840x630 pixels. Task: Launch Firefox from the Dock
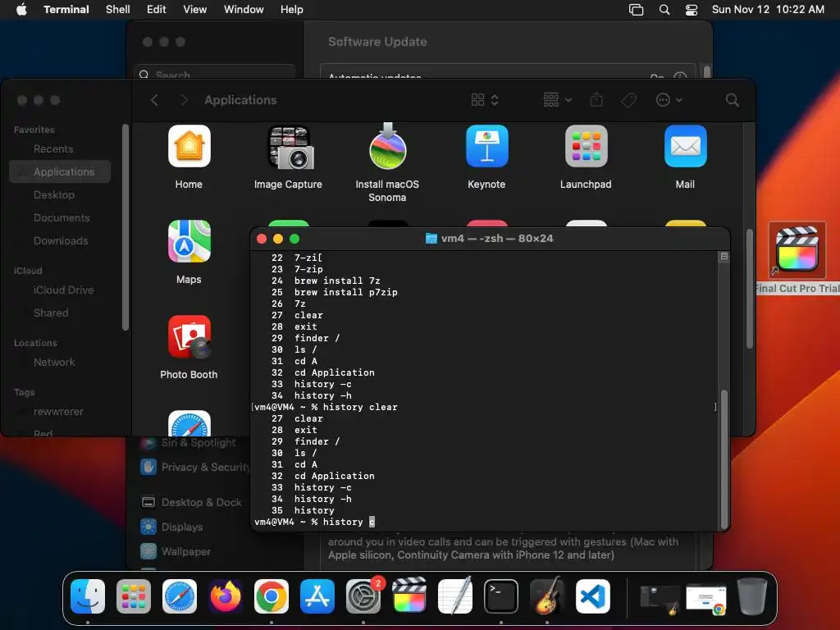226,596
